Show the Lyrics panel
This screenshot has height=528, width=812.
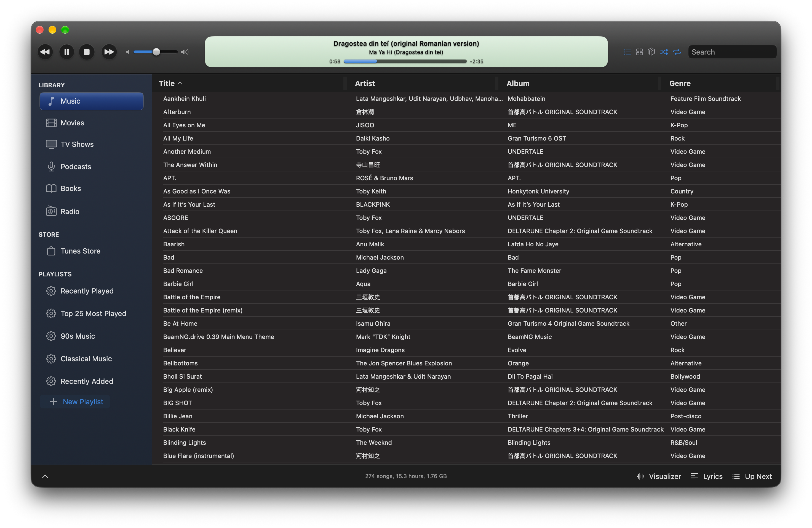pyautogui.click(x=706, y=476)
